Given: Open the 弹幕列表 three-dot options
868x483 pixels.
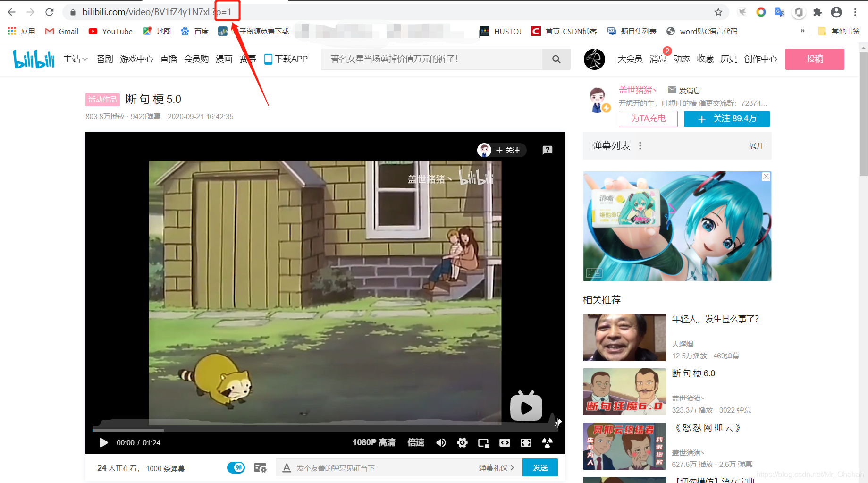Looking at the screenshot, I should [640, 146].
